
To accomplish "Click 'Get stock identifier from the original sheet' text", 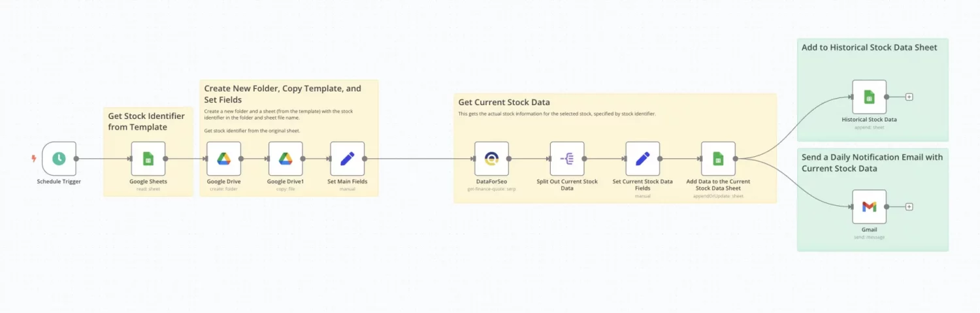I will click(252, 131).
